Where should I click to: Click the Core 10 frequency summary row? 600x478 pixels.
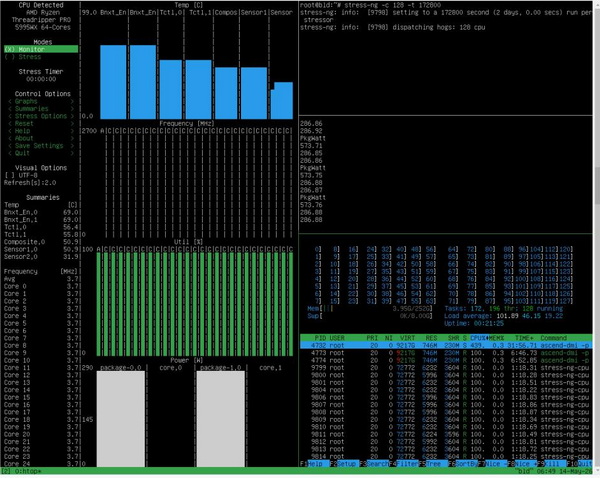[x=41, y=360]
